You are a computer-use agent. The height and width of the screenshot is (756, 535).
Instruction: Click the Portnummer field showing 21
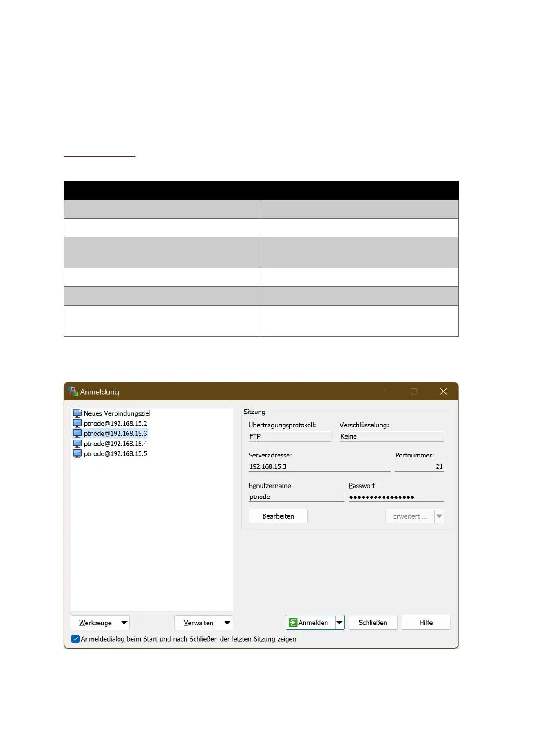click(x=420, y=466)
